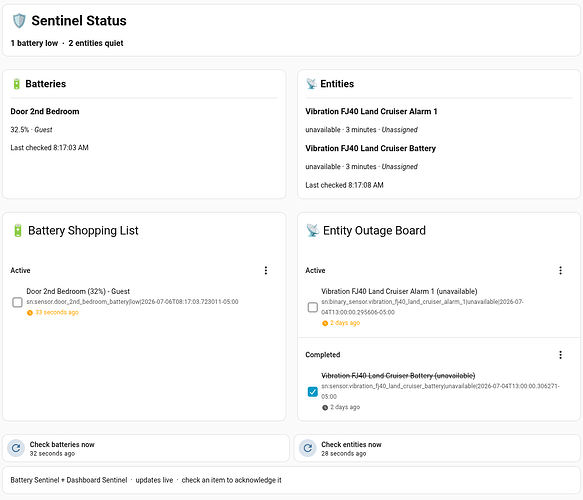Check the Door 2nd Bedroom shopping list item
The height and width of the screenshot is (500, 583).
[x=17, y=302]
